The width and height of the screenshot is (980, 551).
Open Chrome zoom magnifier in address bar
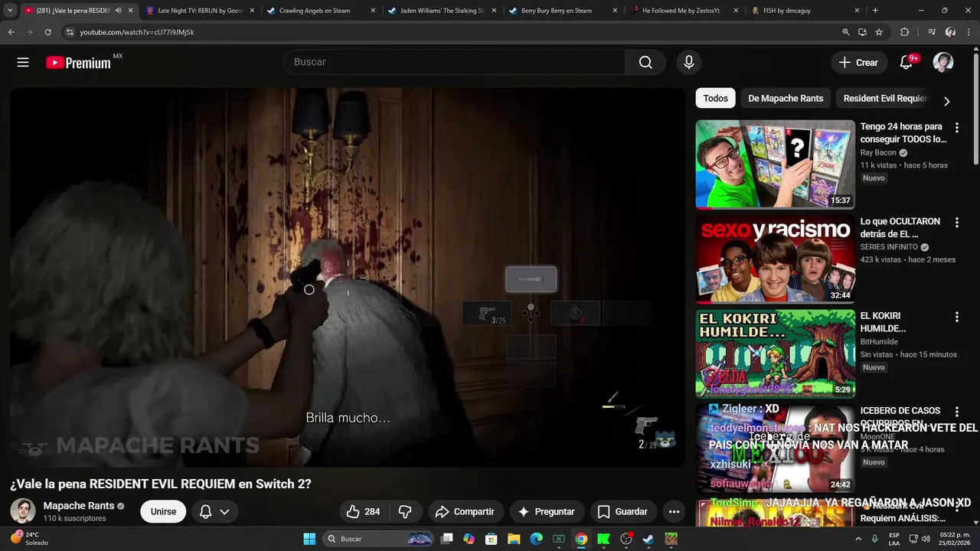point(845,32)
